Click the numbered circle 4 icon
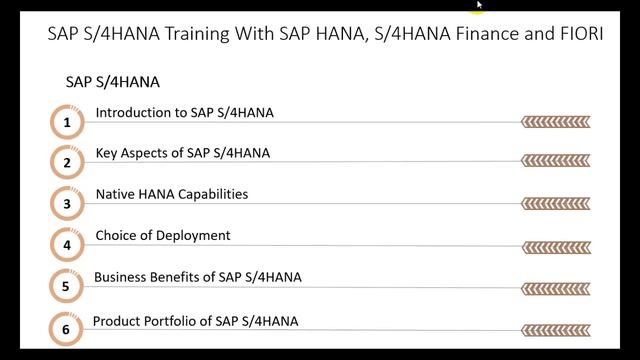This screenshot has height=360, width=640. (x=67, y=245)
